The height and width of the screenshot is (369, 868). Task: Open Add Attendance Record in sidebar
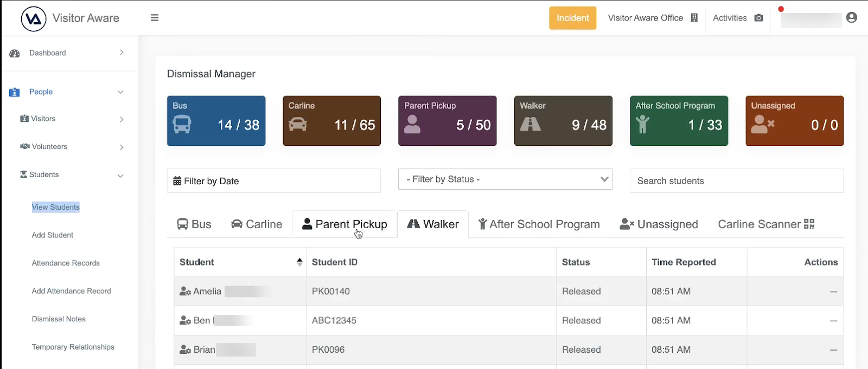coord(72,291)
